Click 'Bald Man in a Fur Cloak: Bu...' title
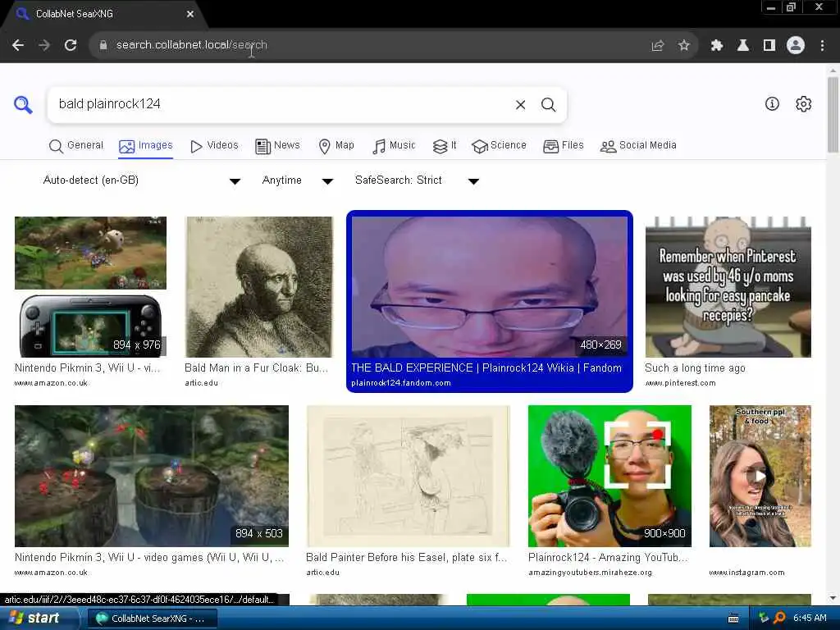This screenshot has width=840, height=630. (x=256, y=368)
